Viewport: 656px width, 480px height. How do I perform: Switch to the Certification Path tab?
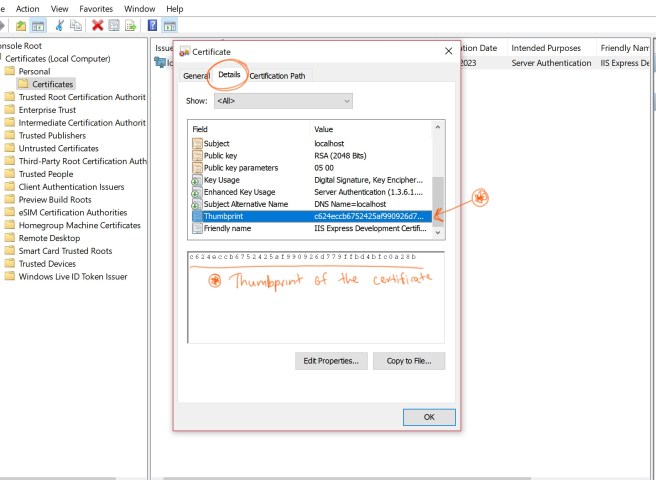(277, 76)
